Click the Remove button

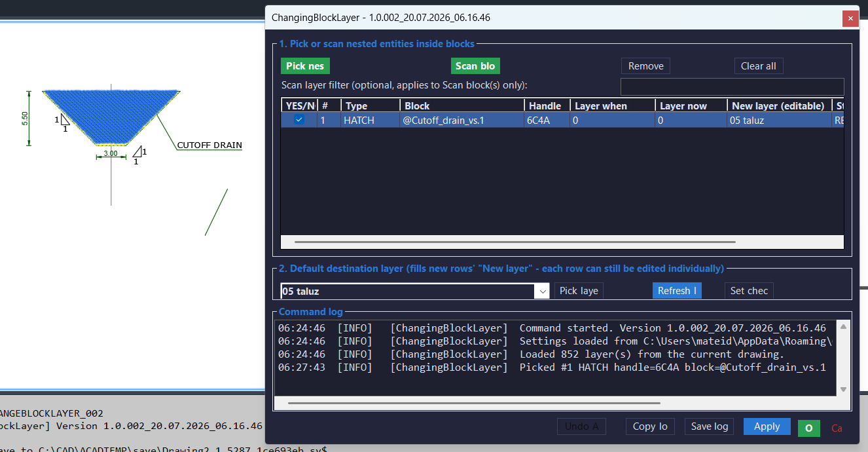645,66
